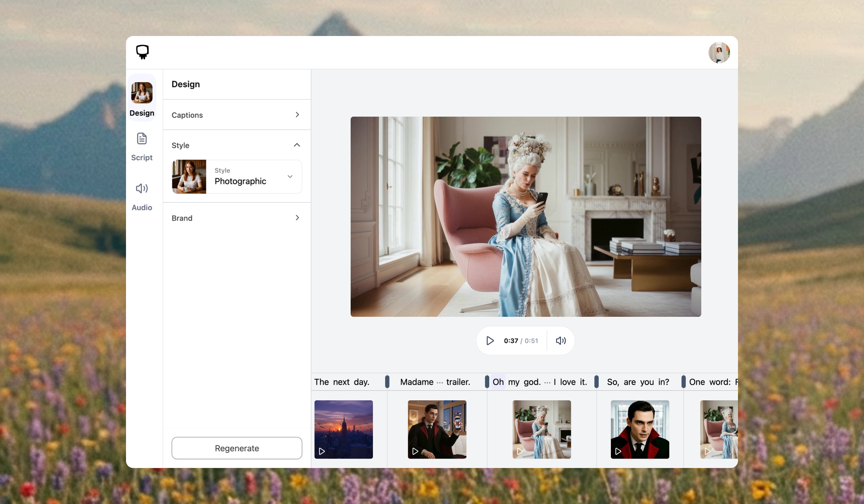Viewport: 864px width, 504px height.
Task: Click the volume icon in the playback bar
Action: tap(560, 341)
